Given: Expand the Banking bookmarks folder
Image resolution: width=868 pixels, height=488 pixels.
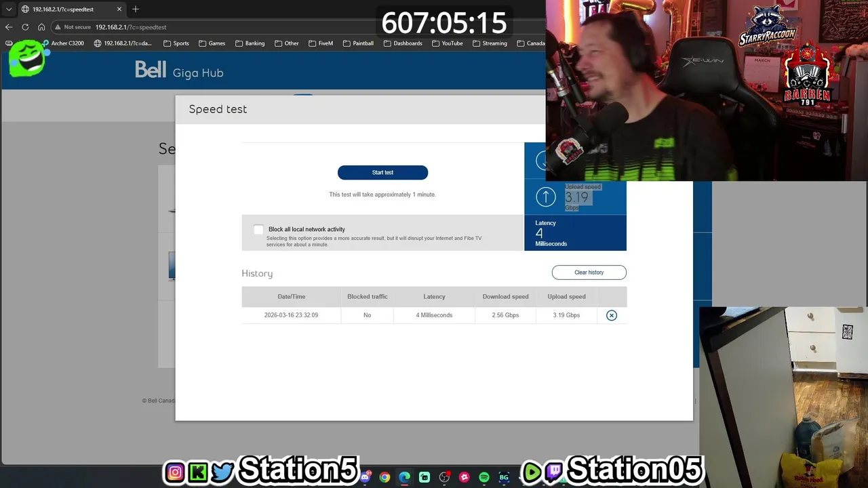Looking at the screenshot, I should [250, 43].
